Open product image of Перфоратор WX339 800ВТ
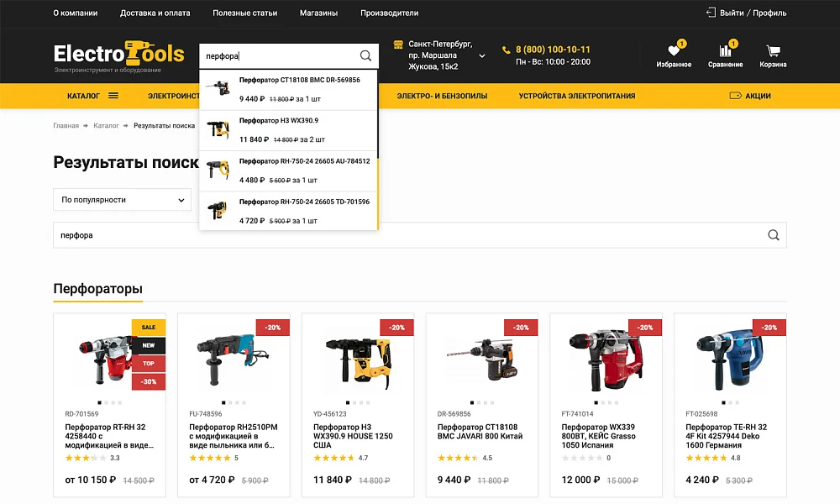 606,360
